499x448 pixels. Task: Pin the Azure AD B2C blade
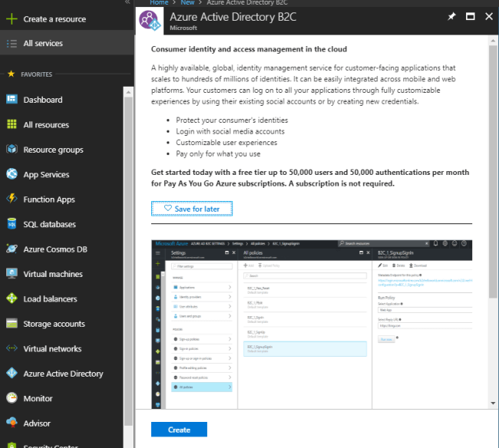451,16
